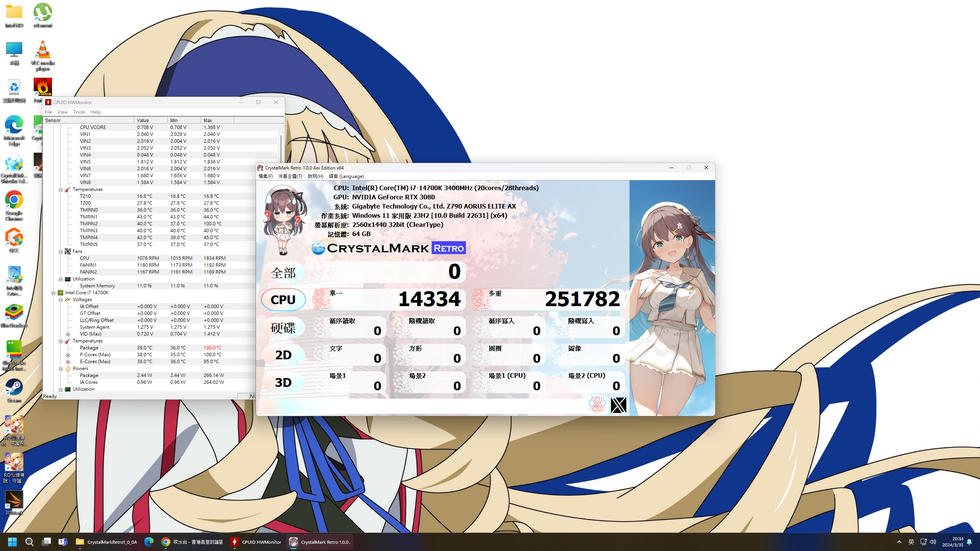
Task: Switch input language 英 indicator
Action: click(911, 542)
